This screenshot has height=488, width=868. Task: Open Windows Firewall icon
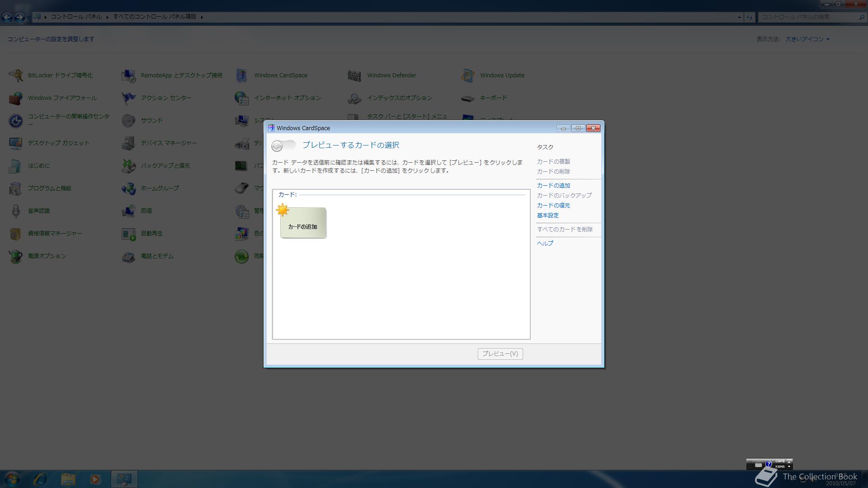(x=16, y=98)
